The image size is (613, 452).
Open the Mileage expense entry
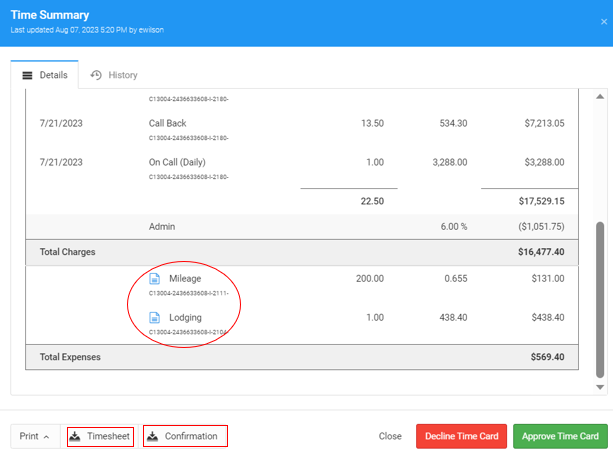point(186,278)
